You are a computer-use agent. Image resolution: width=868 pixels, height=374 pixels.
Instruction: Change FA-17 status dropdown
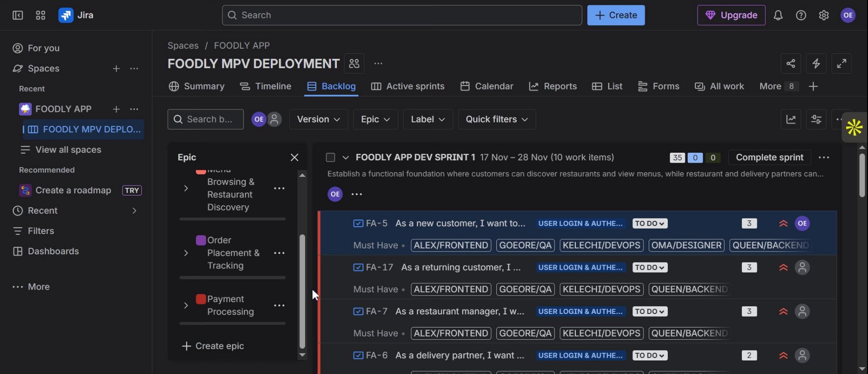click(x=650, y=268)
